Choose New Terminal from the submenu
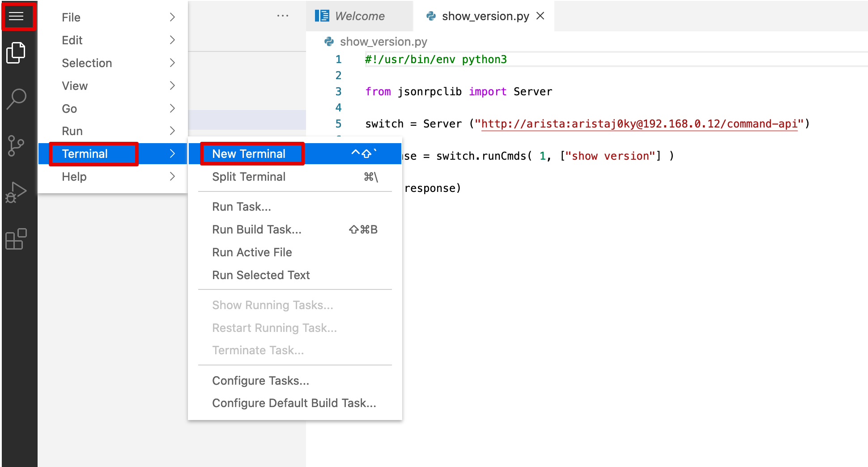 249,153
